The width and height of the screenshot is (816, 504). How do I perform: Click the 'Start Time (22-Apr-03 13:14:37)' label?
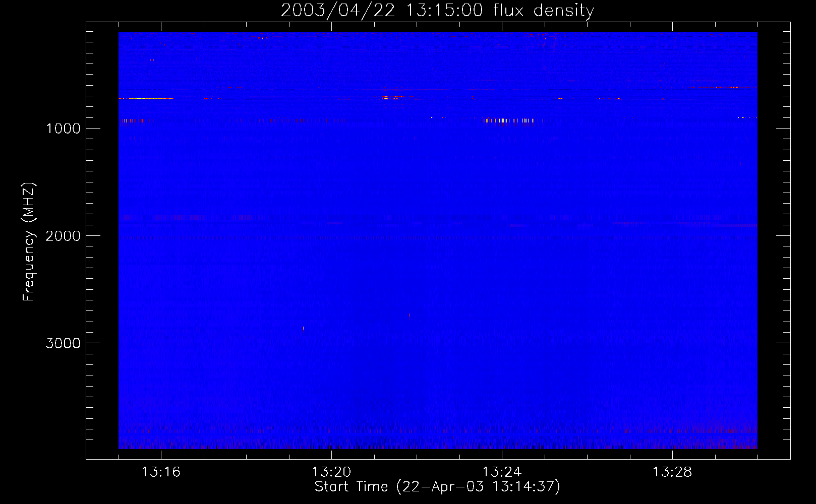(437, 487)
